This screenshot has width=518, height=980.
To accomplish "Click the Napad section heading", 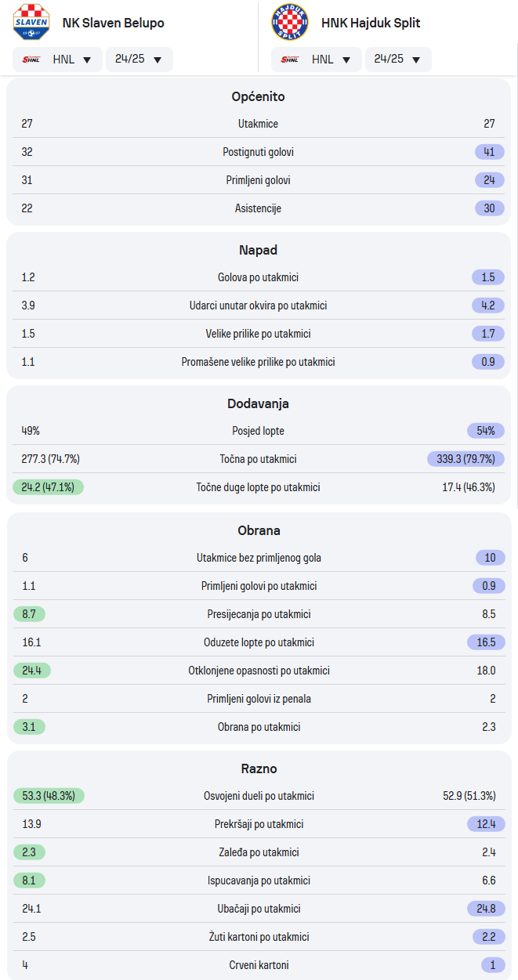I will (x=259, y=250).
